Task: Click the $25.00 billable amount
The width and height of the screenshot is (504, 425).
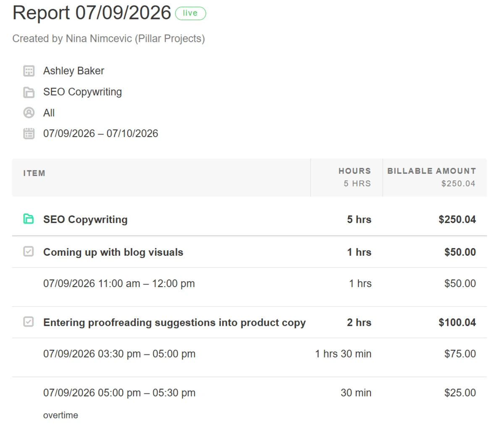Action: point(460,393)
